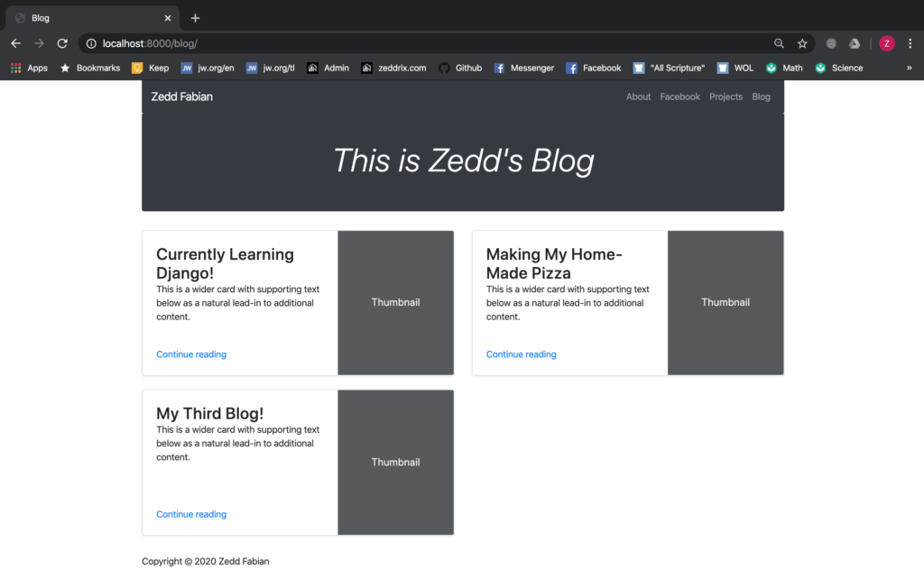Click Continue reading under Making My Home-Made Pizza
This screenshot has width=924, height=579.
521,354
